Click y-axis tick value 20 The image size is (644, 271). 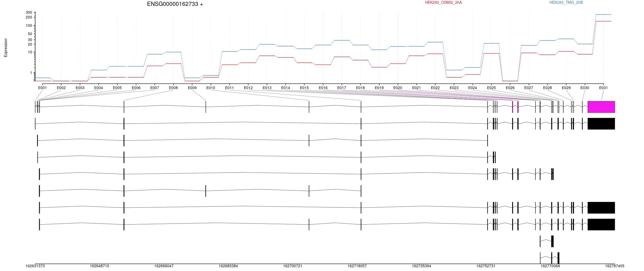(30, 44)
